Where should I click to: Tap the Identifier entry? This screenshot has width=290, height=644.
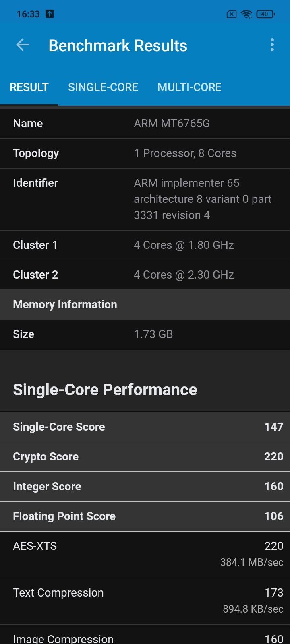[x=145, y=199]
